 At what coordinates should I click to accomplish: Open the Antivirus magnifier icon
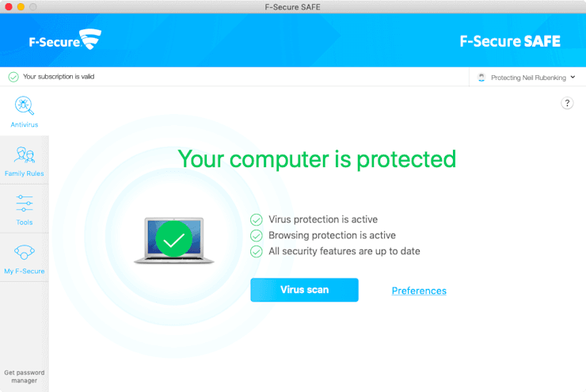pos(24,105)
